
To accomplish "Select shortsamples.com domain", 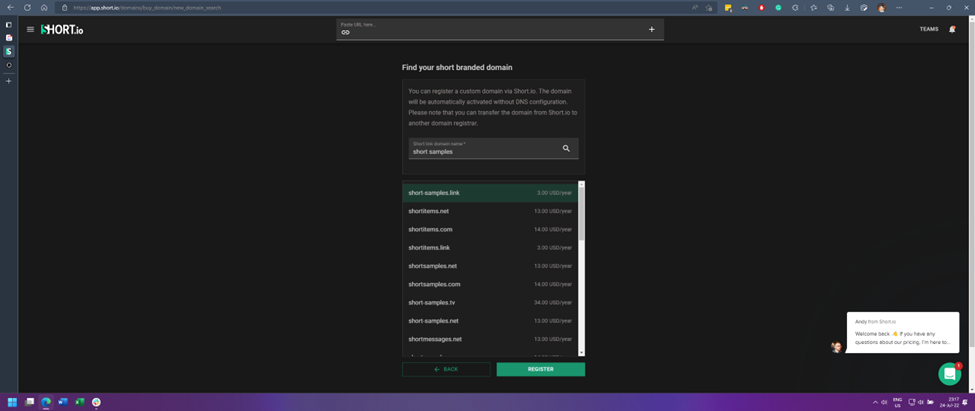I will (490, 284).
